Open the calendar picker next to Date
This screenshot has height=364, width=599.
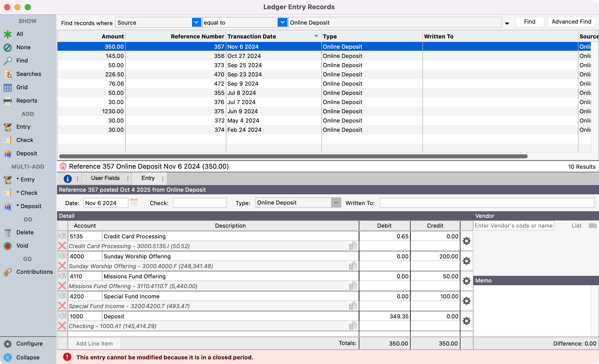[x=134, y=202]
